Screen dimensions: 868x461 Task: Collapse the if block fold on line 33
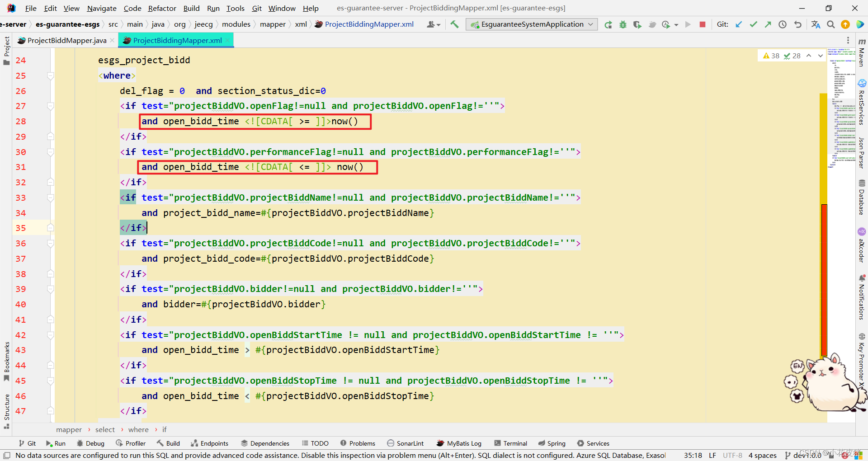(x=51, y=198)
